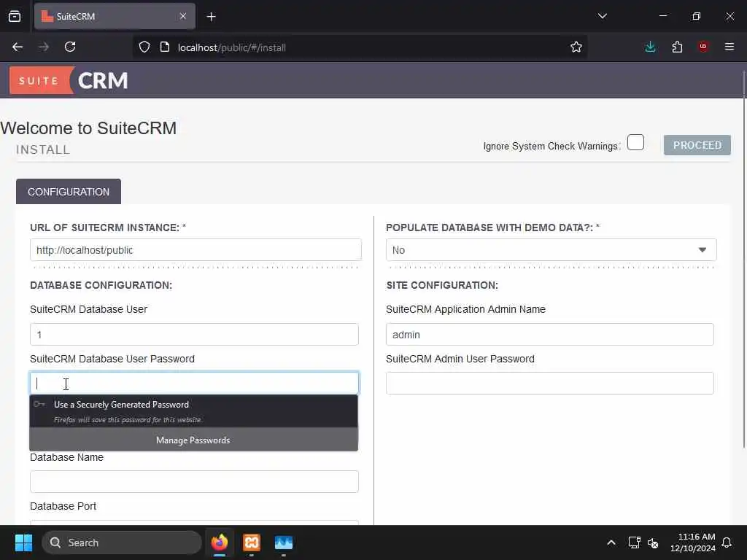Click the site information page icon

[x=165, y=47]
